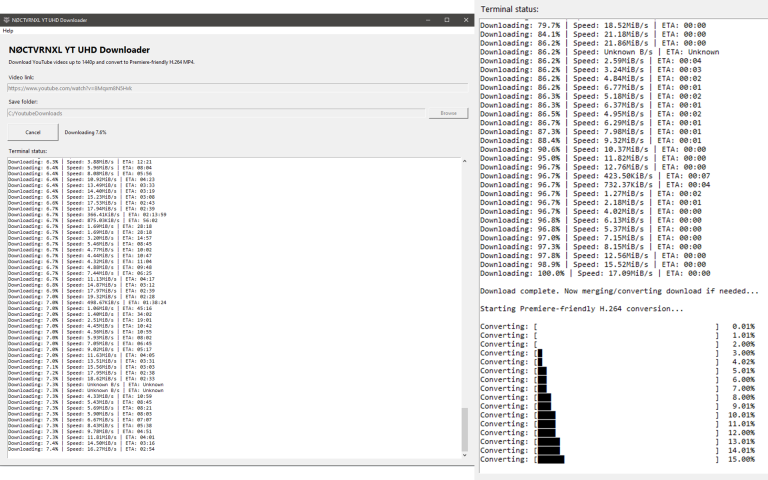Click the line with speed 2.51MiB/s
The image size is (768, 480).
click(80, 320)
